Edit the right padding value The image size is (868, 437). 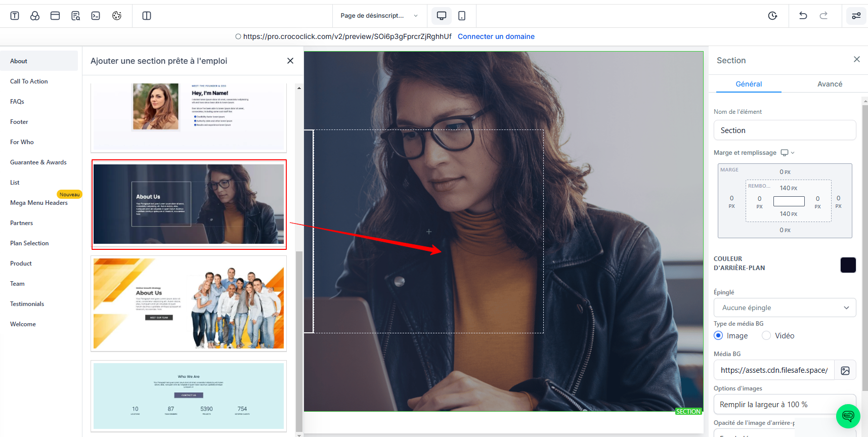click(x=817, y=202)
